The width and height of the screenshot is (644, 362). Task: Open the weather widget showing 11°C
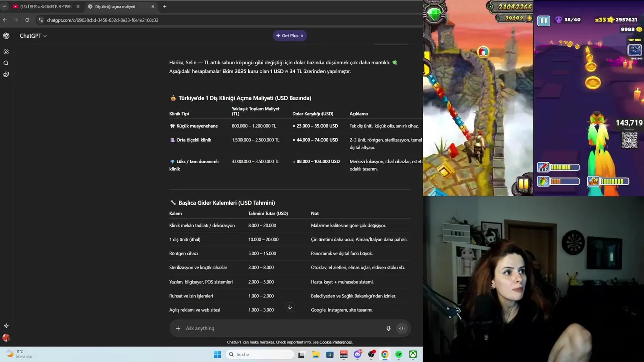(20, 354)
